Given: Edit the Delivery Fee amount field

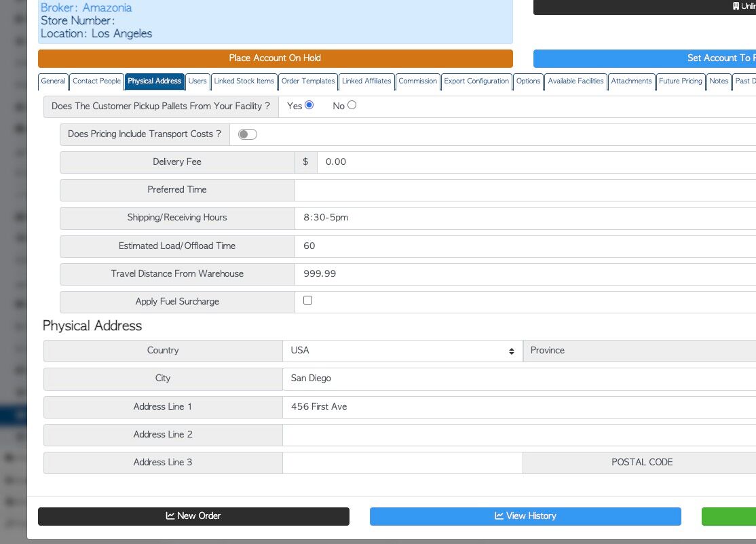Looking at the screenshot, I should [536, 162].
